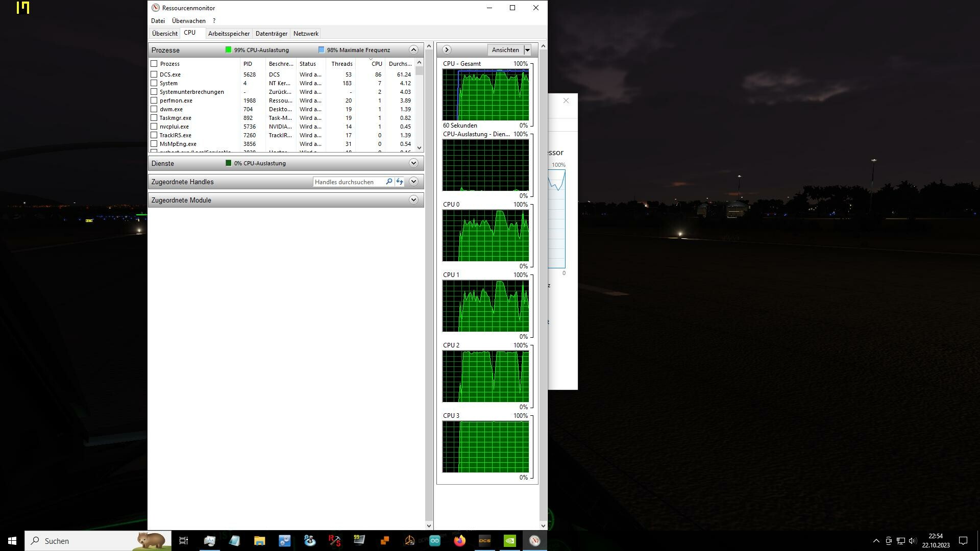Expand the Zugeordnete Module section
980x551 pixels.
(x=413, y=200)
